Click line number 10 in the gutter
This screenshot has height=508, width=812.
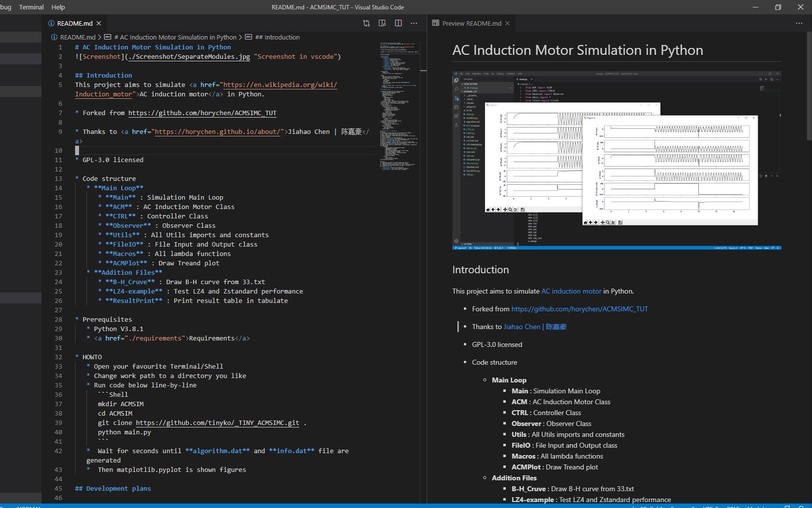tap(58, 150)
